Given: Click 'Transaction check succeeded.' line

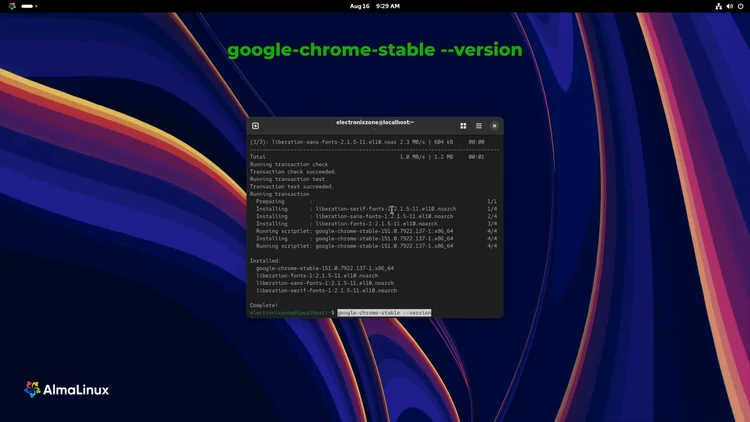Looking at the screenshot, I should (x=293, y=172).
